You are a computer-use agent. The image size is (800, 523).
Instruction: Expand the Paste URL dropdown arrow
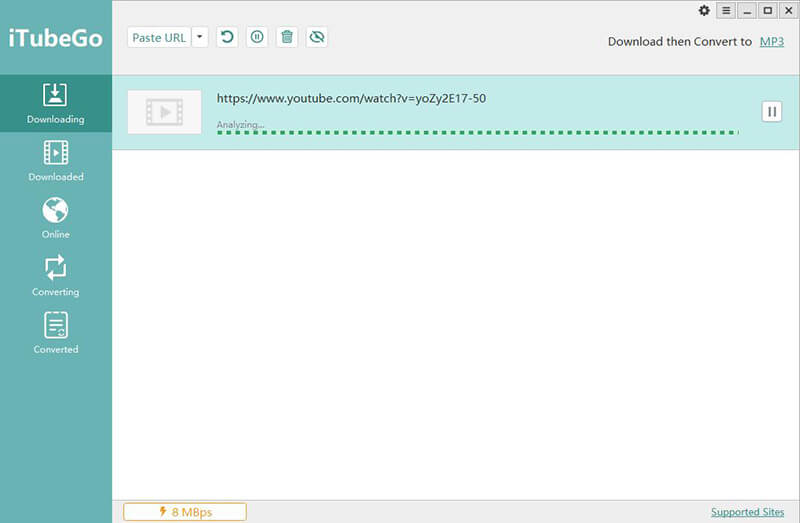point(200,37)
